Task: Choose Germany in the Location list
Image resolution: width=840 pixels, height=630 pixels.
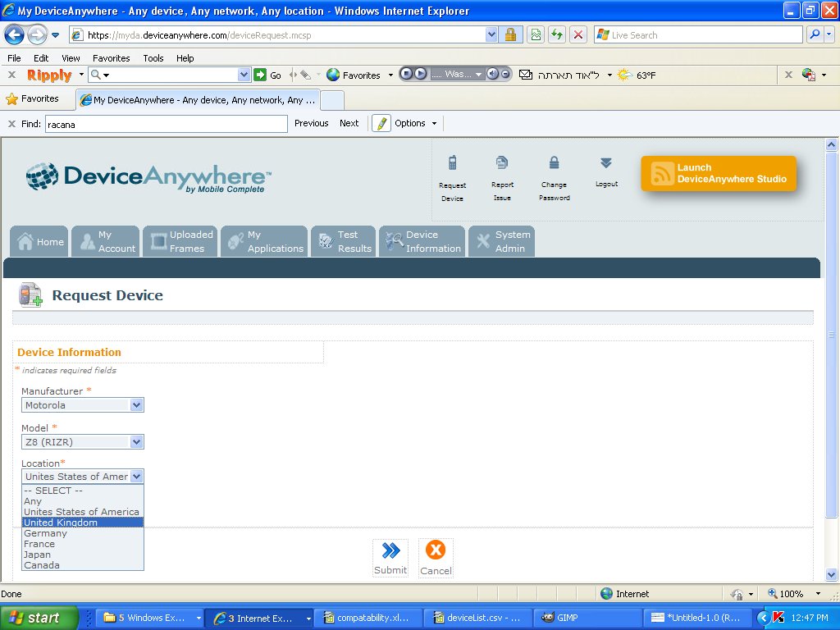Action: [83, 533]
